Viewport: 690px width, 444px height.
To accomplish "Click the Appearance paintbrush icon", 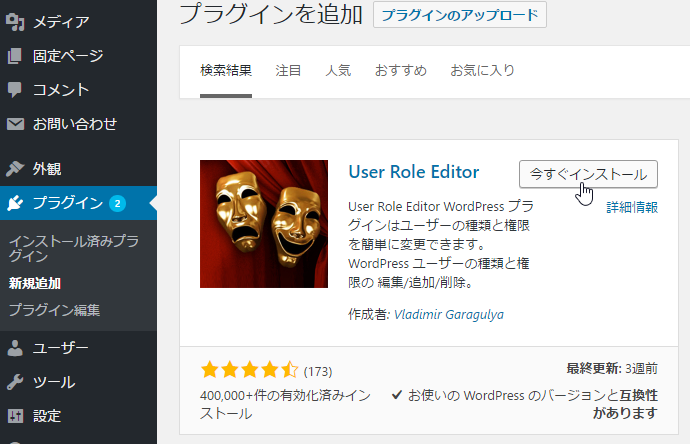I will coord(15,169).
